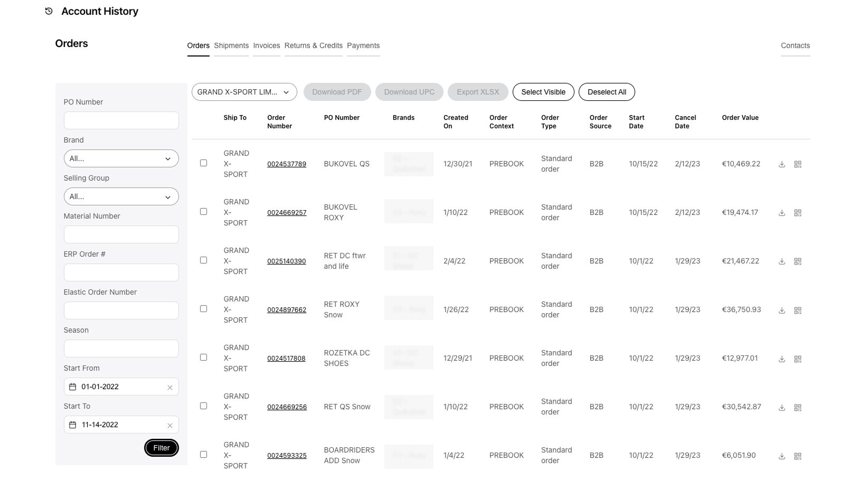Open the GRAND X-SPORT account selector
Screen dimensions: 868x480
pyautogui.click(x=244, y=92)
